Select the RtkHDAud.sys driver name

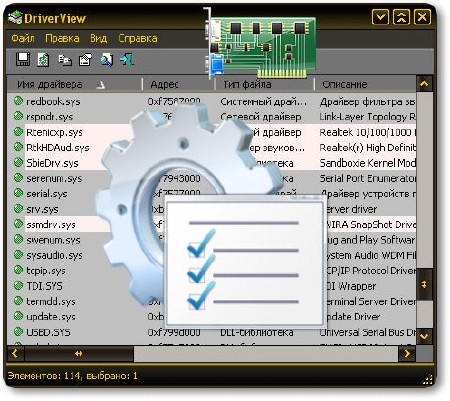(x=58, y=148)
